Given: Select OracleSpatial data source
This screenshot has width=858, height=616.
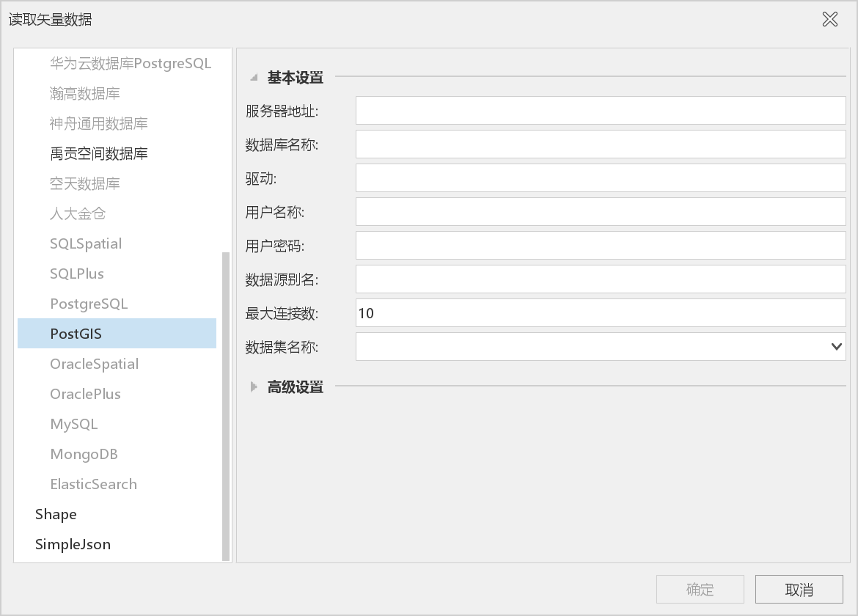Looking at the screenshot, I should point(94,364).
